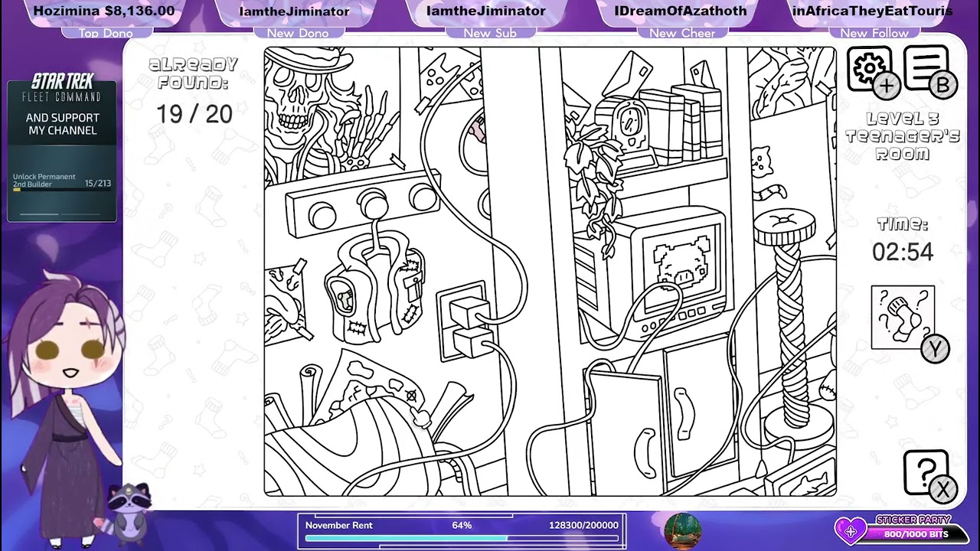Image resolution: width=980 pixels, height=551 pixels.
Task: Click the New Dono label
Action: click(298, 33)
